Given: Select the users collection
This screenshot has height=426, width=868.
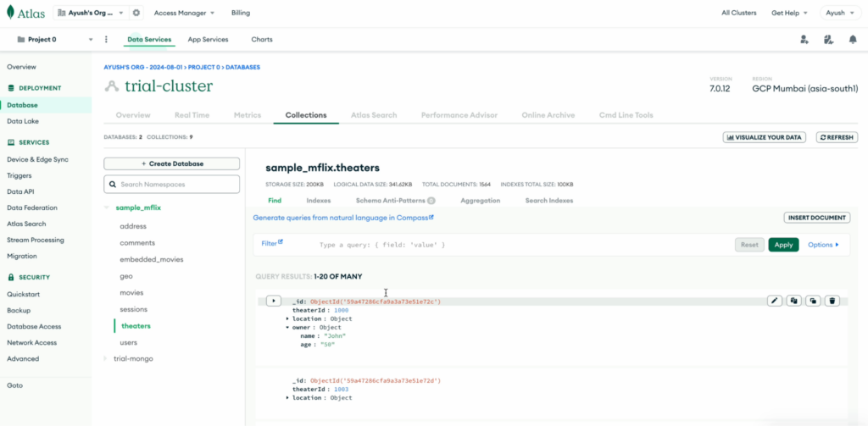Looking at the screenshot, I should tap(129, 342).
